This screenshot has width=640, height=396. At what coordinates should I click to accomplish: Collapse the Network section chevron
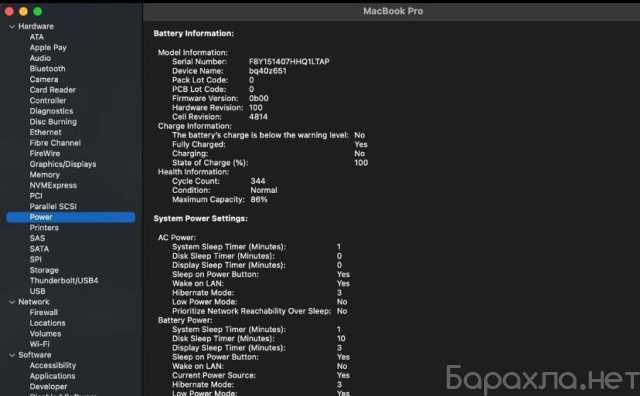pos(12,302)
